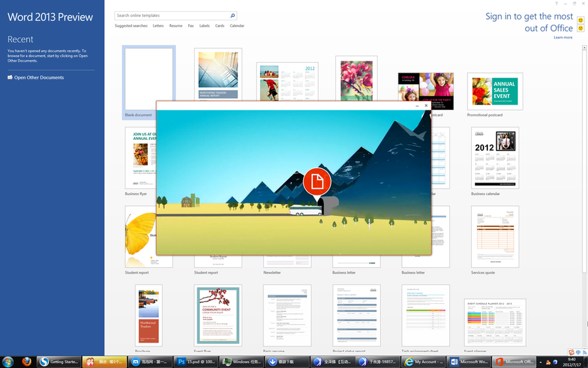Click the template gallery vertical scrollbar
588x368 pixels.
click(x=584, y=161)
